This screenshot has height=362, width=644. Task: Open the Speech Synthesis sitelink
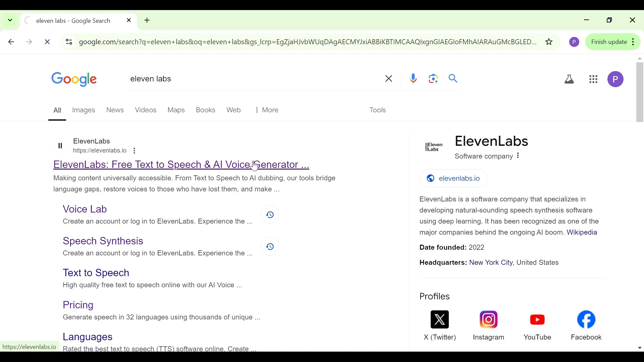click(103, 241)
